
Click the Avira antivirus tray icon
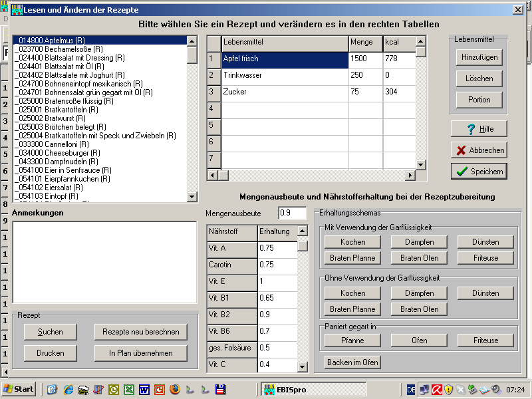click(437, 389)
